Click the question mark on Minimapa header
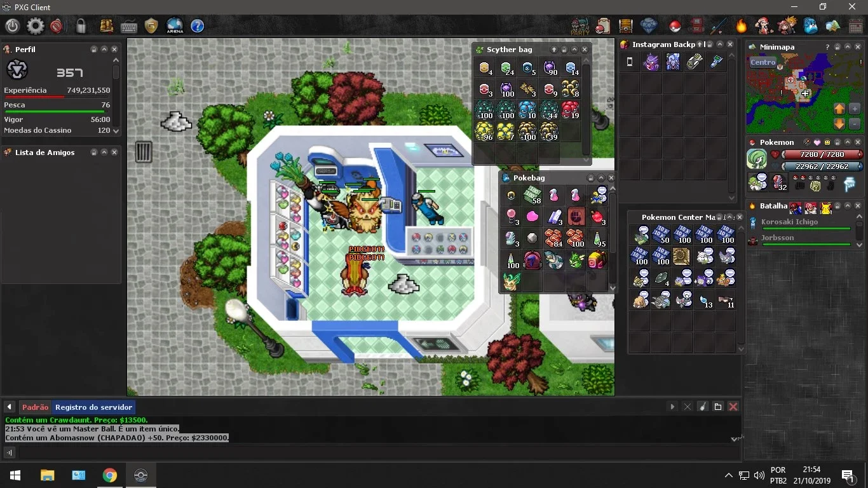Screen dimensions: 868x488 click(x=827, y=46)
